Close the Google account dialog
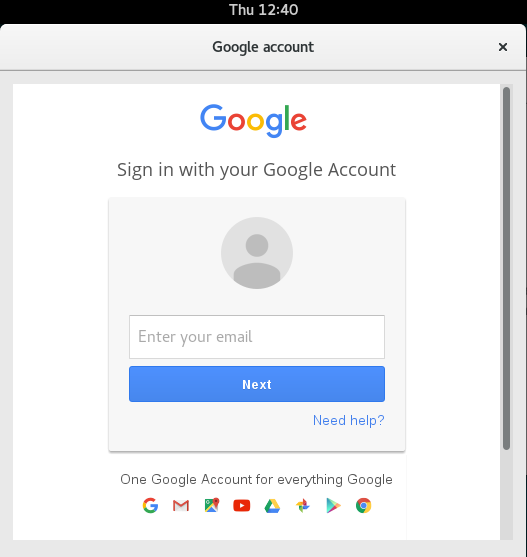The height and width of the screenshot is (557, 527). click(x=502, y=47)
